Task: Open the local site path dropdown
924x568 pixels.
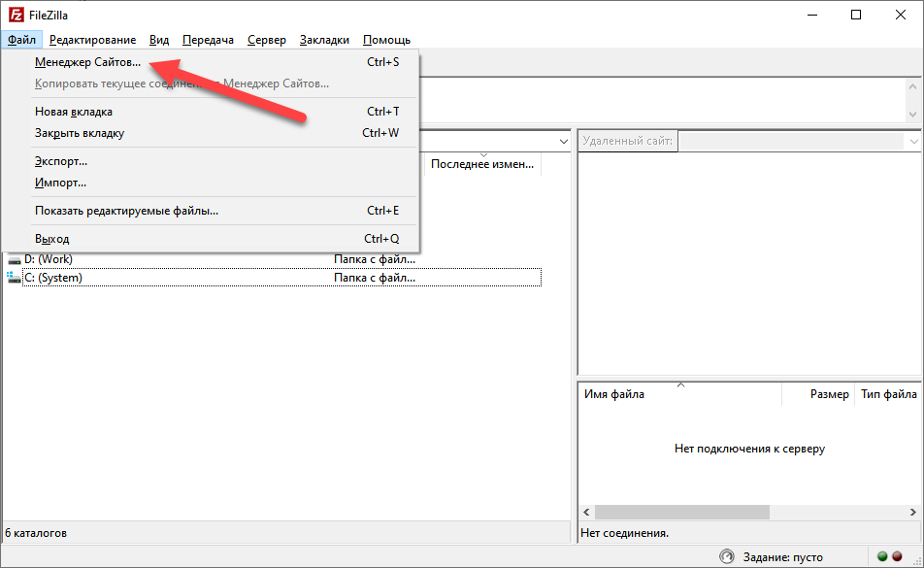Action: point(563,142)
